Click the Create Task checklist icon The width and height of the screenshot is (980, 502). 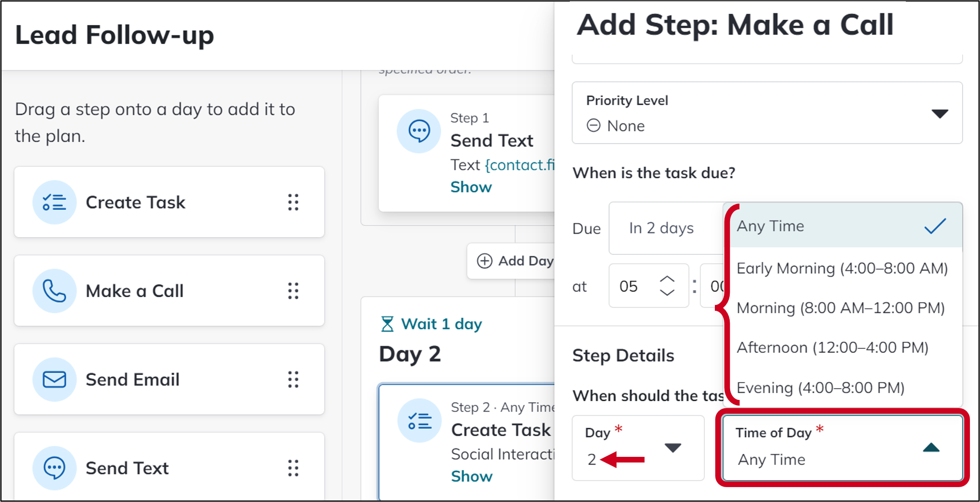coord(54,202)
